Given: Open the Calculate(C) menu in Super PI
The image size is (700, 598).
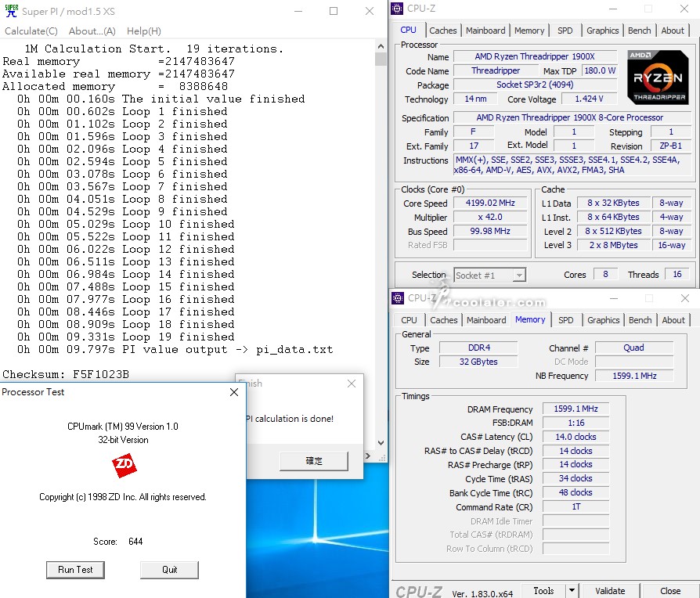Looking at the screenshot, I should [x=31, y=31].
